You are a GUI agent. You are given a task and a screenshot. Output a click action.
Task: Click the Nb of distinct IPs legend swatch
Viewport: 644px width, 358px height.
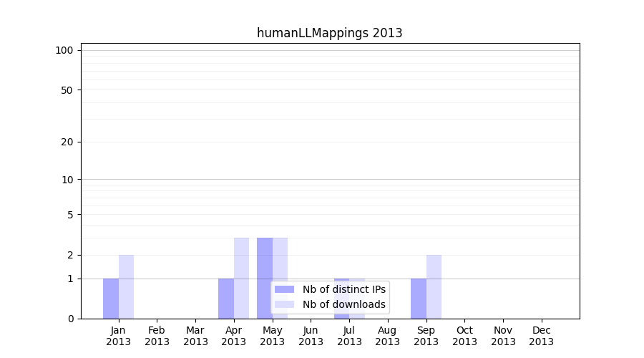[x=284, y=289]
